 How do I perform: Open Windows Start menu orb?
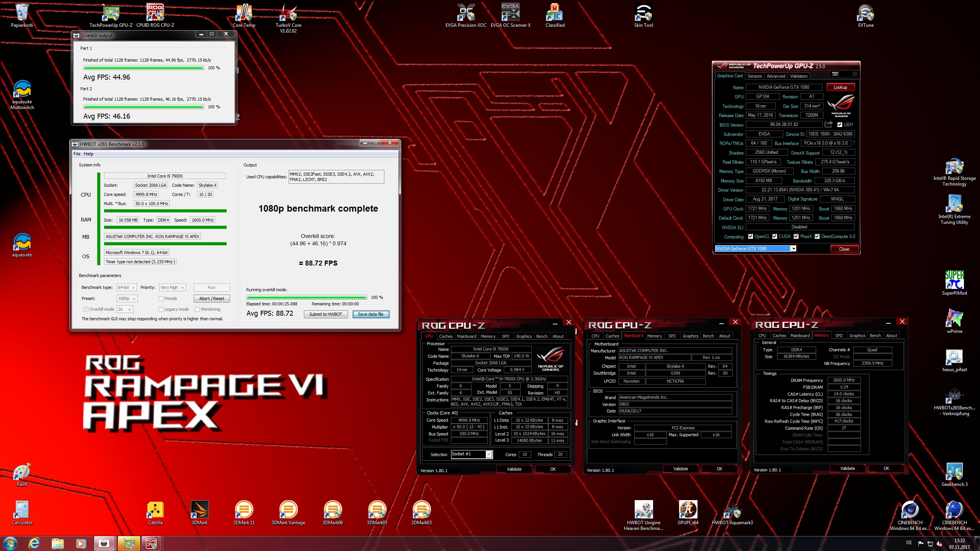coord(10,543)
